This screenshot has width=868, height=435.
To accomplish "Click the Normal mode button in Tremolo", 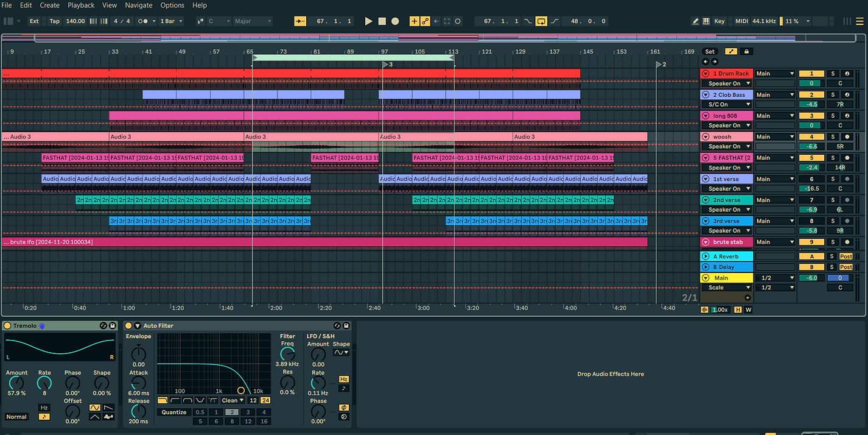I will pos(16,417).
